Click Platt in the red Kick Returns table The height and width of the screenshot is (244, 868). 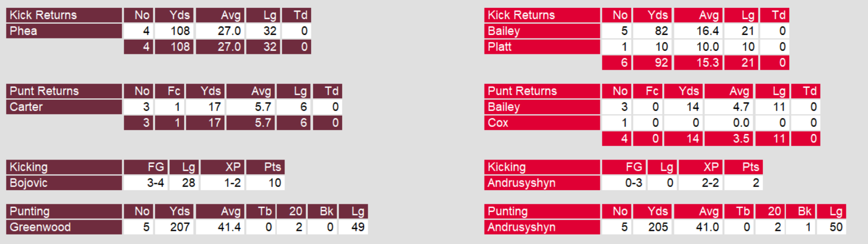[x=499, y=47]
